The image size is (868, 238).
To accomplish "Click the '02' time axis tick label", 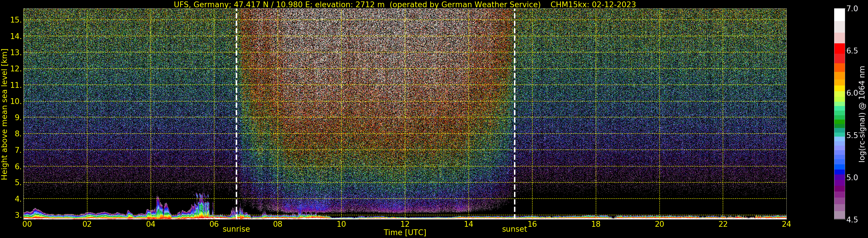I will [87, 224].
